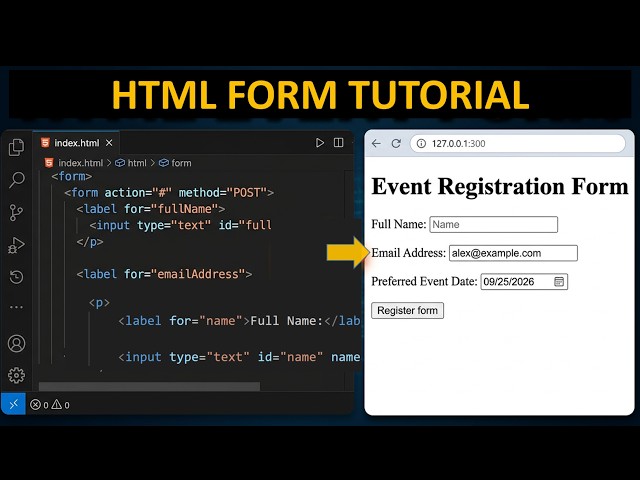Click the 'Full Name:' label in browser
The height and width of the screenshot is (480, 640).
coord(398,224)
